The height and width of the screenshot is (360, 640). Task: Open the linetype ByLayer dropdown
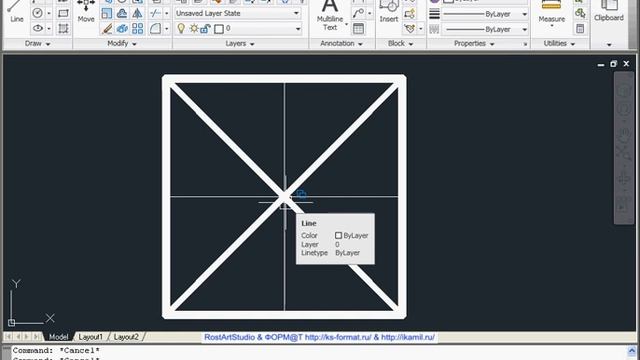click(x=484, y=29)
